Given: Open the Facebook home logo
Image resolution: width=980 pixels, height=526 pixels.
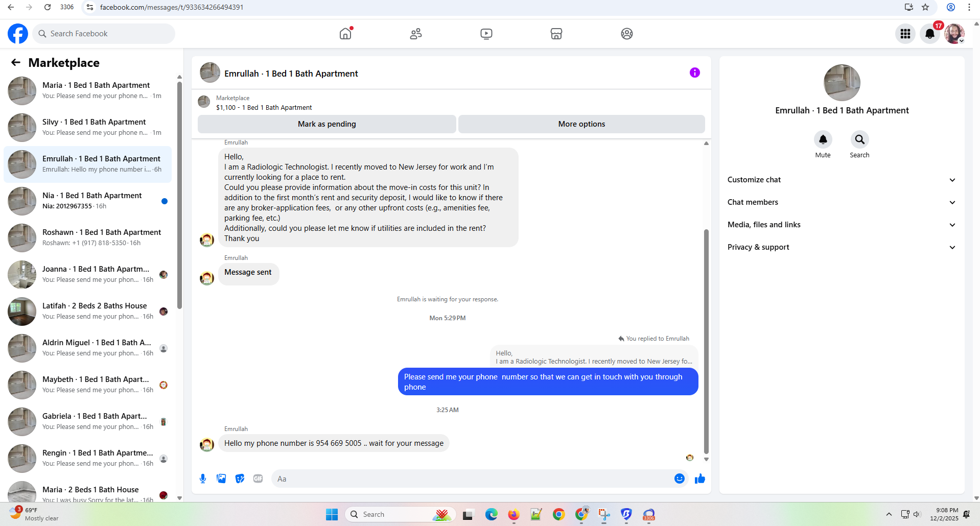Looking at the screenshot, I should pos(18,34).
